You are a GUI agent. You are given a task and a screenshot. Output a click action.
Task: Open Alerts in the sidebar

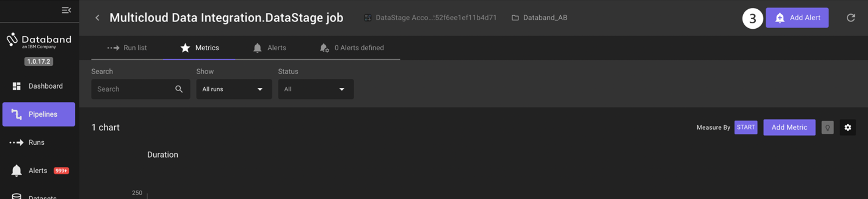coord(39,171)
